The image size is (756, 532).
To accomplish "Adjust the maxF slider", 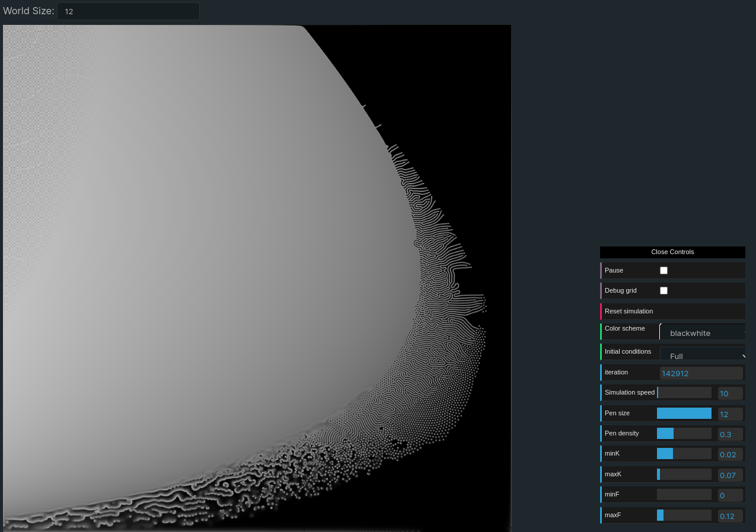I will pos(684,515).
